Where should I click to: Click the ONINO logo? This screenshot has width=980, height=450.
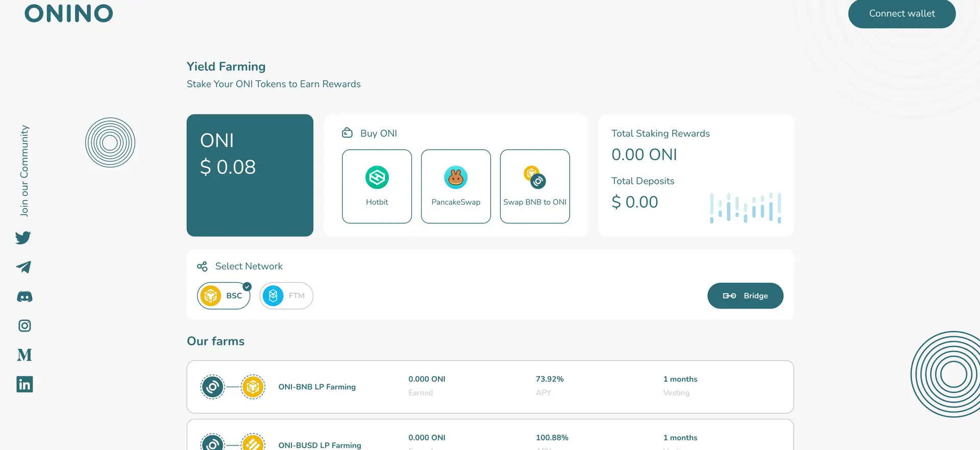click(x=69, y=13)
